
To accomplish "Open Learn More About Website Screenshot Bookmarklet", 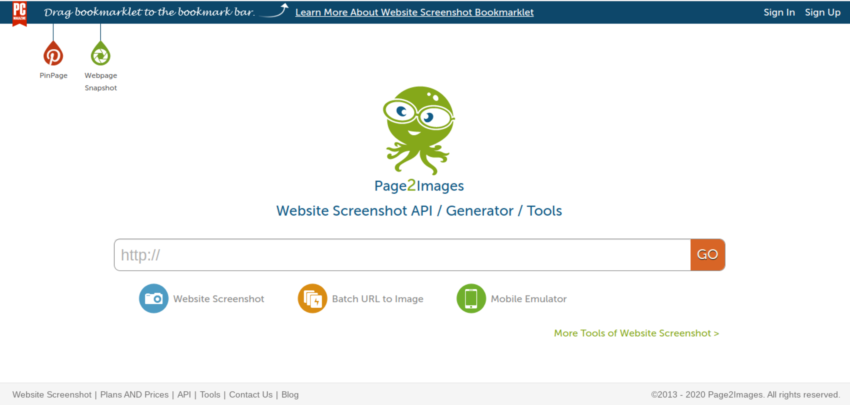I will tap(414, 13).
